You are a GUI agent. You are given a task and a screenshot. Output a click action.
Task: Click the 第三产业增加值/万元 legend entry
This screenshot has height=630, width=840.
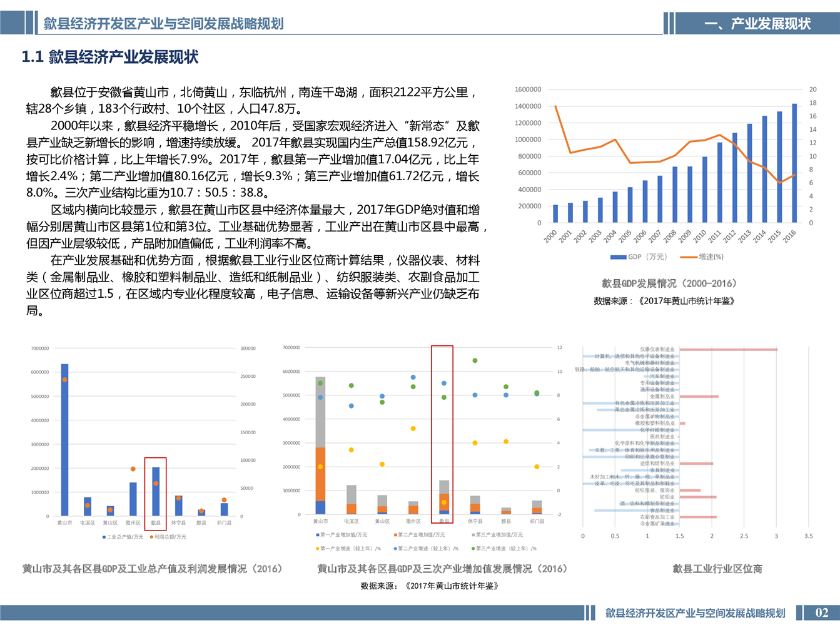pos(497,535)
